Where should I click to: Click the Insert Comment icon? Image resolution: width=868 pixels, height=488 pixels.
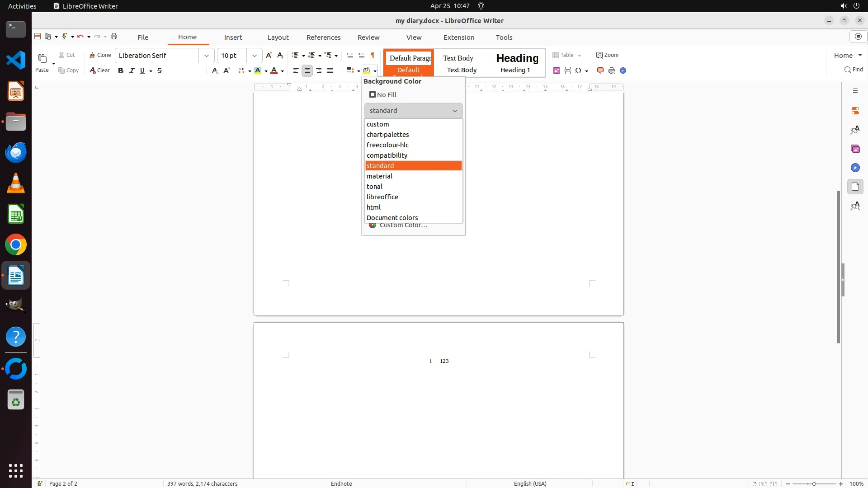pyautogui.click(x=600, y=70)
